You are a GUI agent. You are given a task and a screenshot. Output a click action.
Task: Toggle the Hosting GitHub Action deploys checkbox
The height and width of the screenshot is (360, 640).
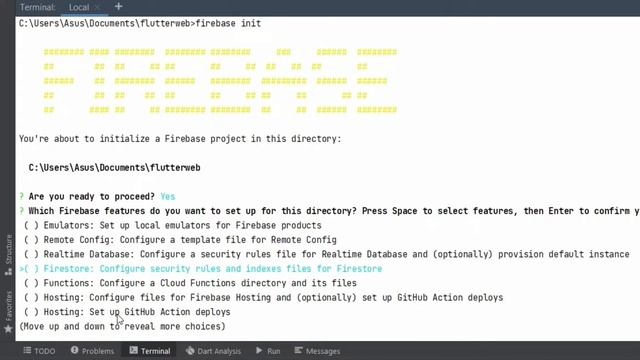click(x=31, y=312)
